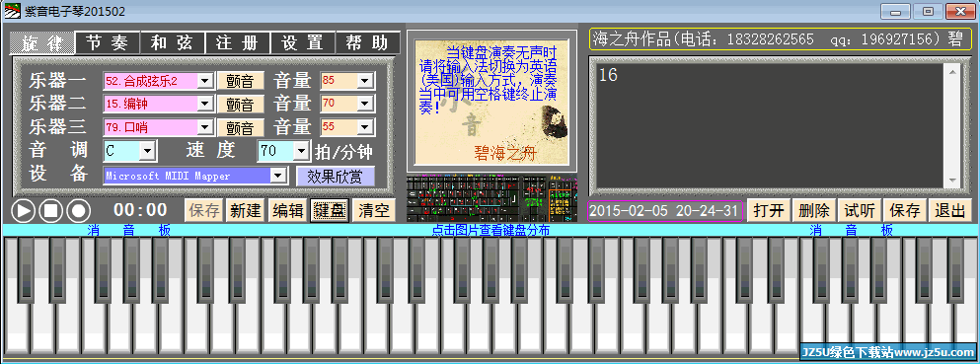The width and height of the screenshot is (980, 364).
Task: Switch to the 节奏 tab
Action: [x=109, y=42]
